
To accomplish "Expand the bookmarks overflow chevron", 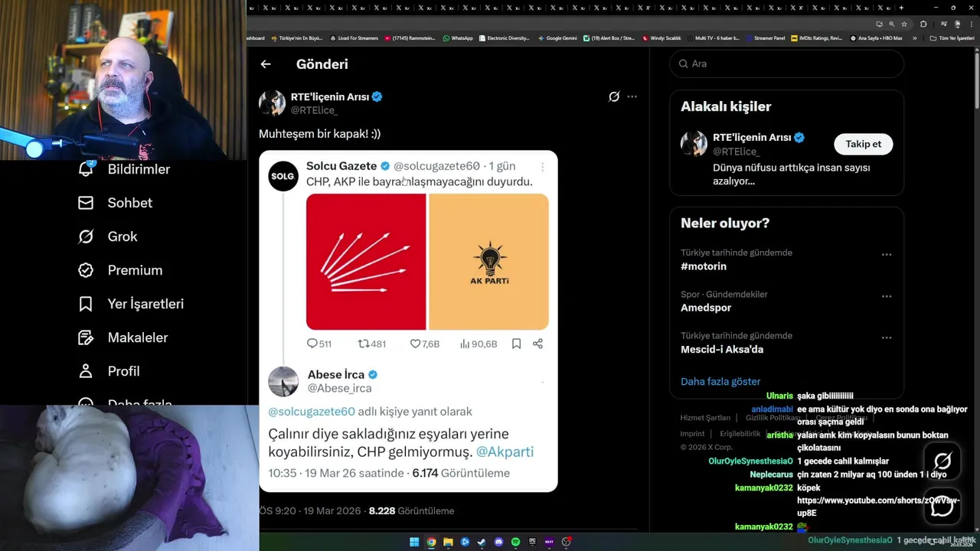I will click(914, 37).
